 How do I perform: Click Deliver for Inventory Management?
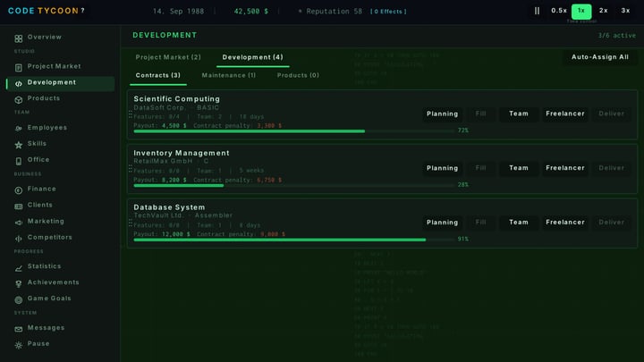611,168
